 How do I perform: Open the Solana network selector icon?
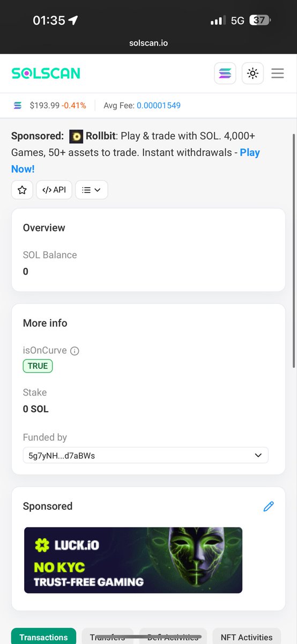pos(225,73)
